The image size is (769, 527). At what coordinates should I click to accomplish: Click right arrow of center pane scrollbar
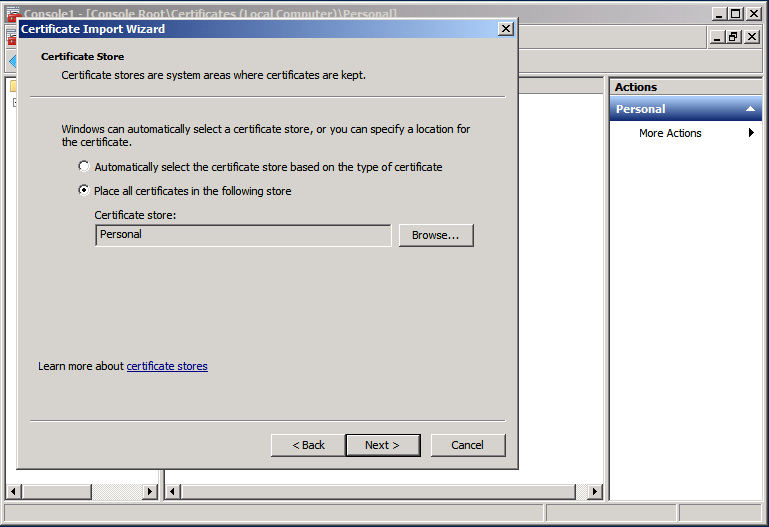(595, 492)
